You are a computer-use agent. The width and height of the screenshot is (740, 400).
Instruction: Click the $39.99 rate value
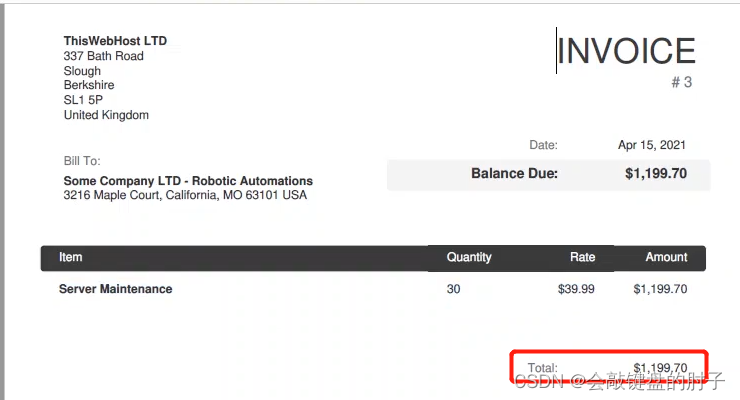tap(576, 289)
